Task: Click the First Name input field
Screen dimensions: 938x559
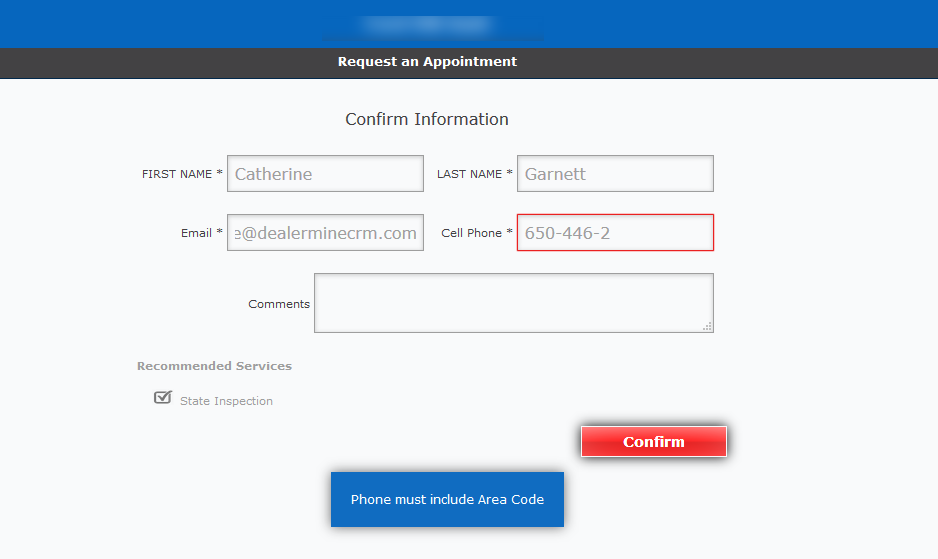Action: pos(325,174)
